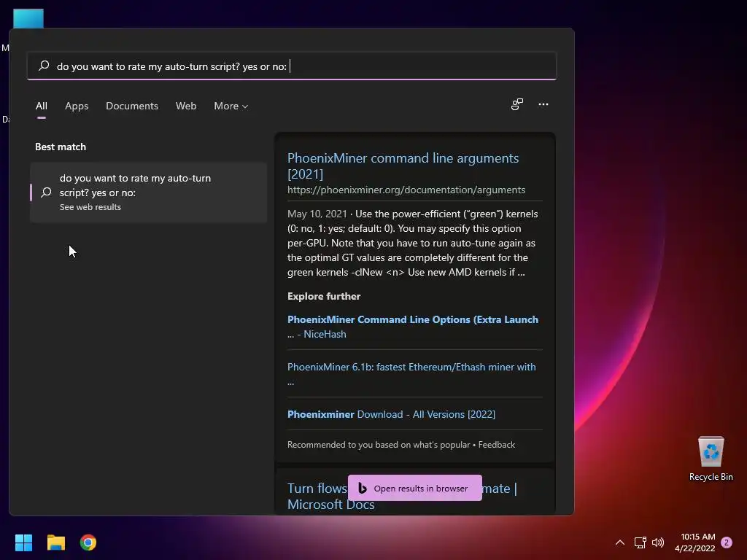Switch to the Web tab
The width and height of the screenshot is (747, 560).
coord(186,106)
